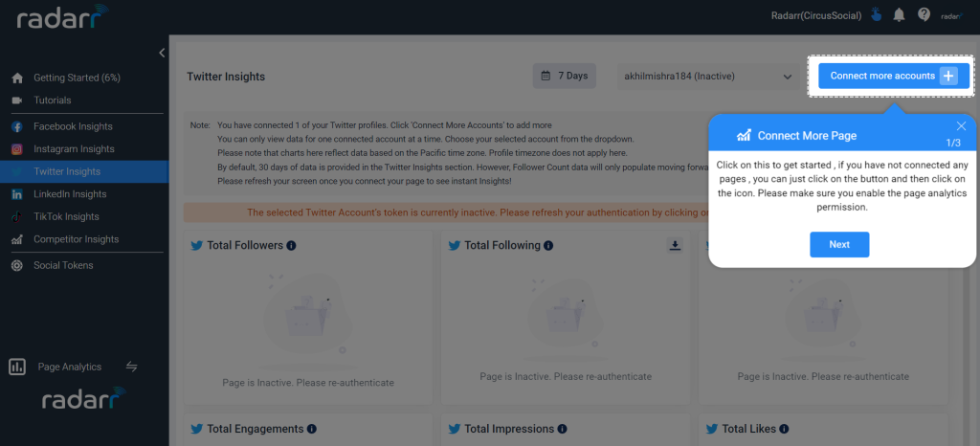Open Getting Started (6%) in sidebar
This screenshot has height=446, width=980.
[x=77, y=78]
